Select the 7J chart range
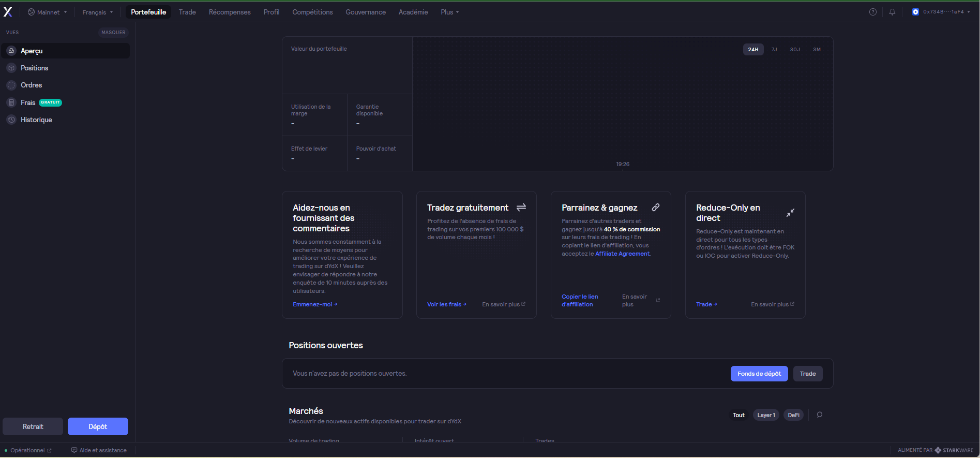 774,49
